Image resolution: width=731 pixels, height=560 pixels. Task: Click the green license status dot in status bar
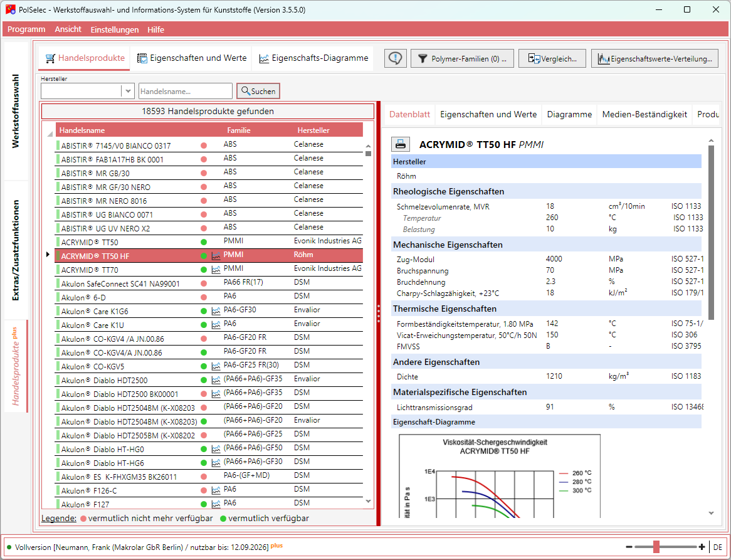click(9, 547)
